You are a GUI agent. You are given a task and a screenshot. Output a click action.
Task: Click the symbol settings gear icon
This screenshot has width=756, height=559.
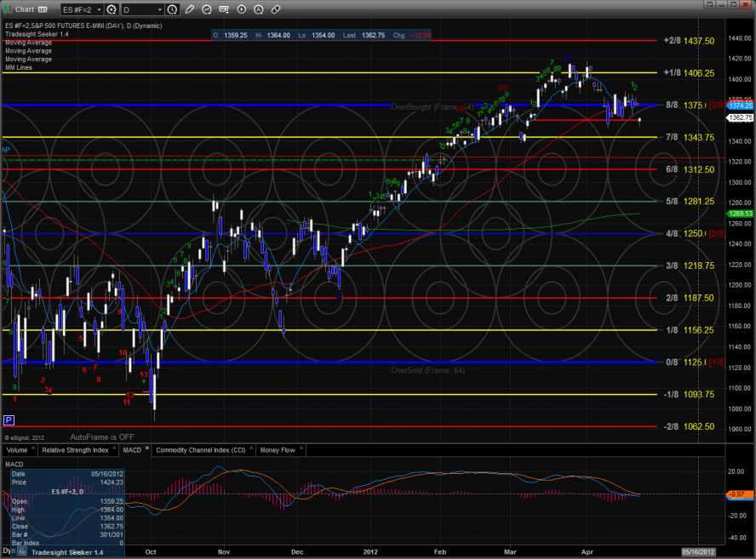click(x=112, y=9)
